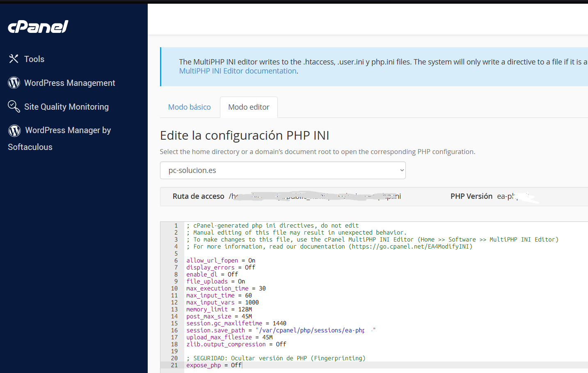Click the 'Manual editing of this file' comment
The width and height of the screenshot is (588, 373).
pyautogui.click(x=296, y=233)
